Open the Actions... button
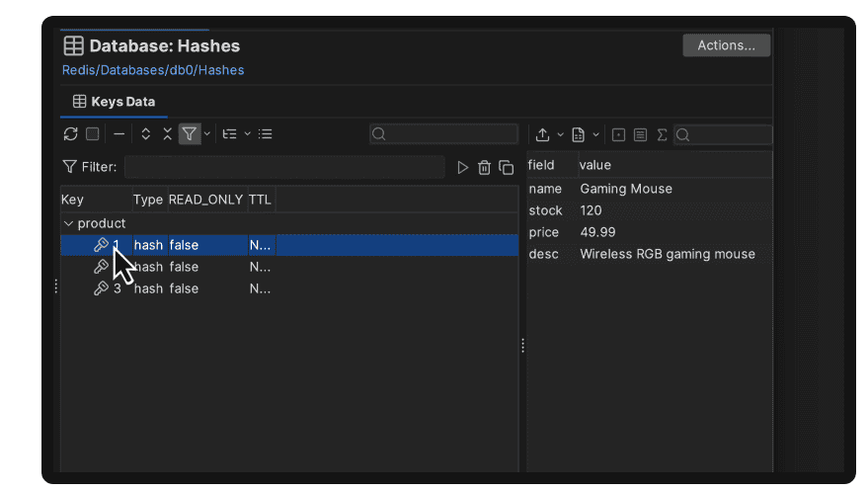The height and width of the screenshot is (492, 868). tap(726, 45)
